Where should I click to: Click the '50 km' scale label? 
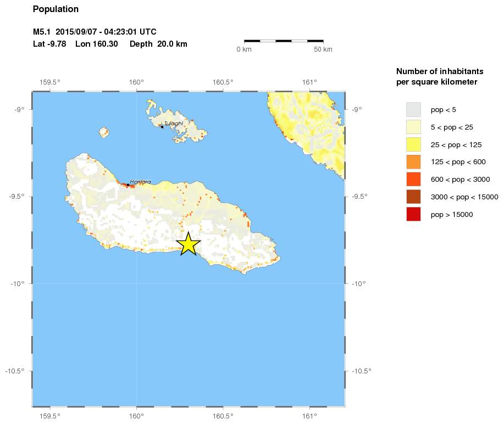coord(323,50)
